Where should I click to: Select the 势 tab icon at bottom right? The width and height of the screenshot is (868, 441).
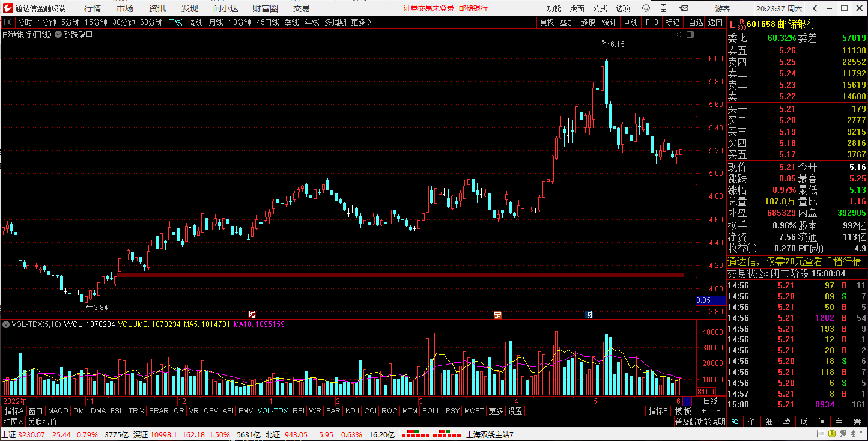pos(787,422)
